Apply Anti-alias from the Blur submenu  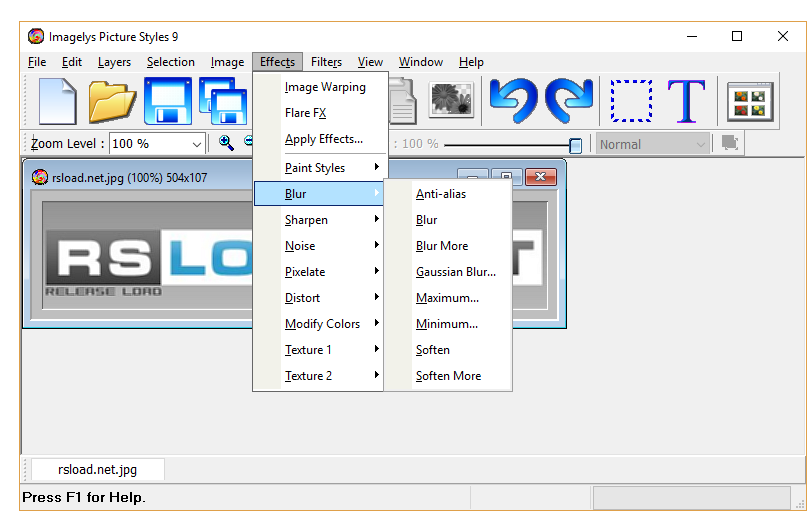click(x=448, y=194)
